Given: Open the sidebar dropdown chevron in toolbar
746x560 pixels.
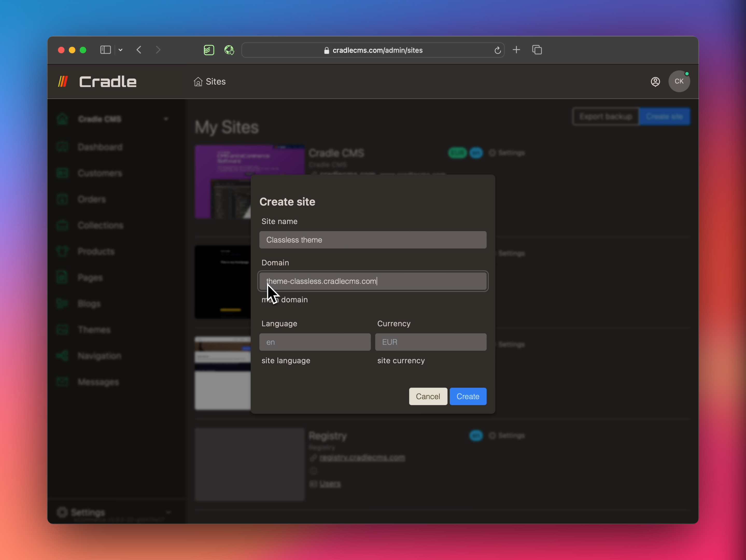Looking at the screenshot, I should click(120, 50).
